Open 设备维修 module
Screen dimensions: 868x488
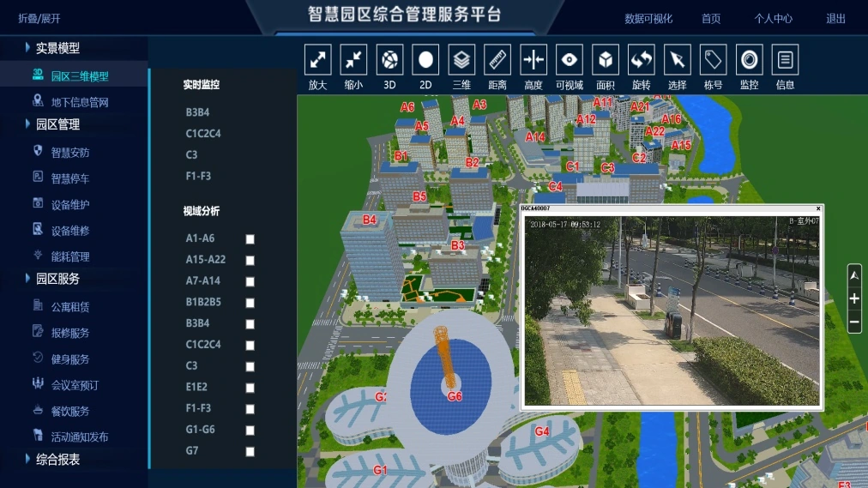(x=70, y=231)
